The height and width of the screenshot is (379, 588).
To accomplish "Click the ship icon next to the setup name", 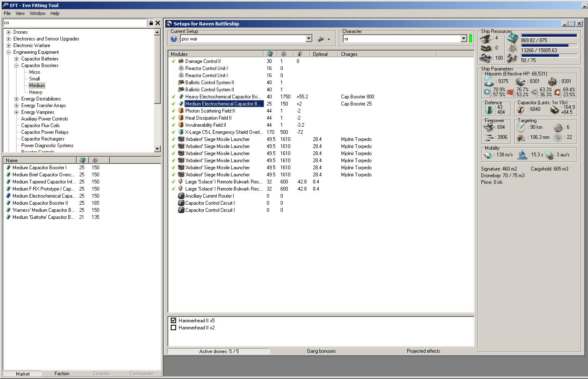I will 321,39.
